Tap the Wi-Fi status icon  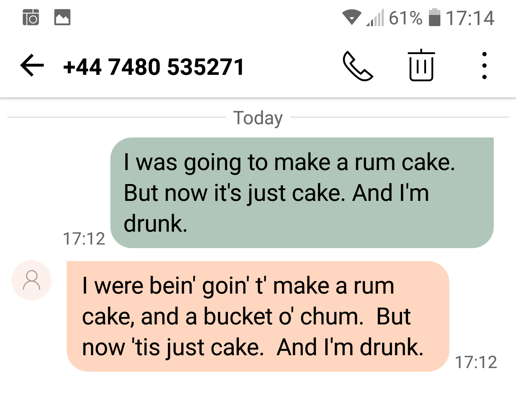(x=352, y=18)
